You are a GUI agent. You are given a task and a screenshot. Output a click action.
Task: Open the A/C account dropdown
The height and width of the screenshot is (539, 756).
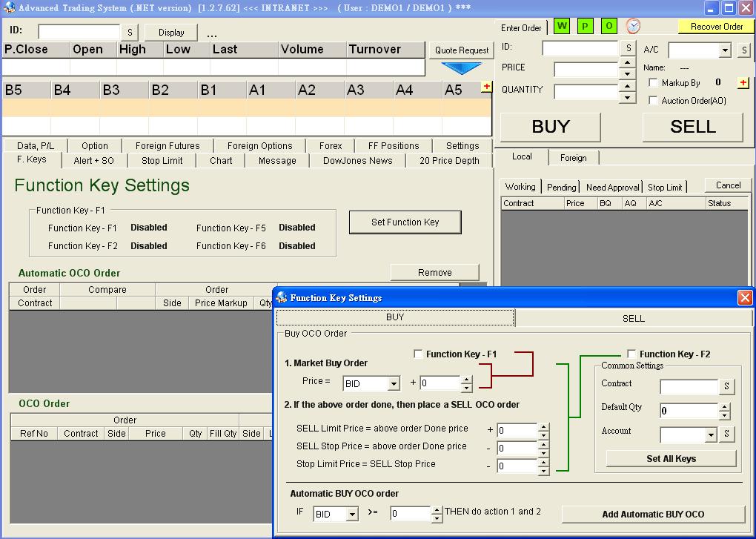pyautogui.click(x=725, y=50)
